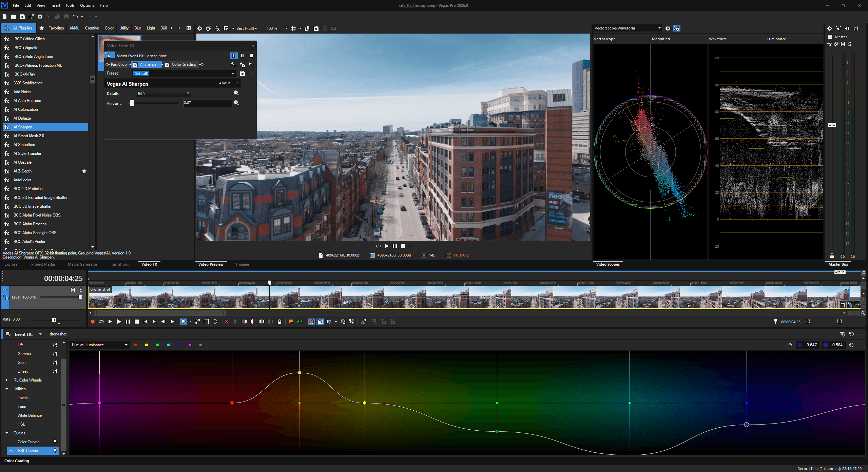This screenshot has width=868, height=472.
Task: Open the Details dropdown set to High
Action: pos(163,93)
